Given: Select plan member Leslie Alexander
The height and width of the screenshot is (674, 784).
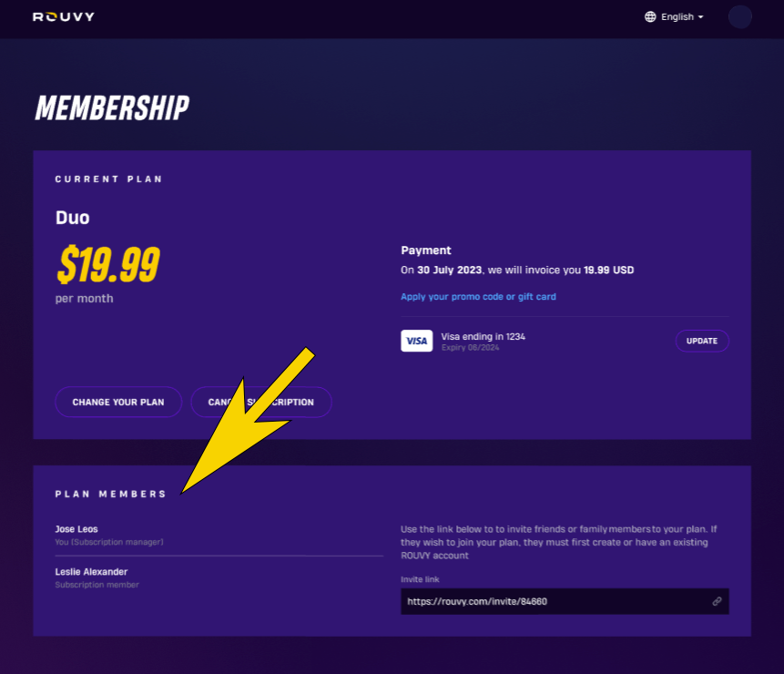Looking at the screenshot, I should point(91,572).
